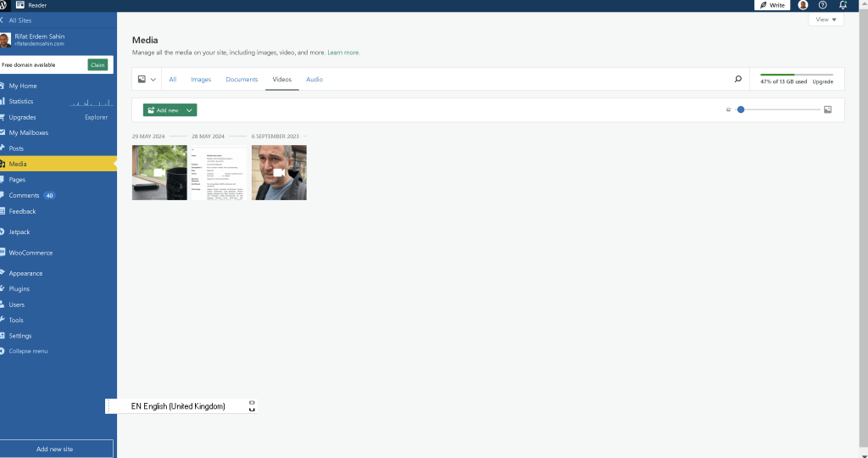Viewport: 868px width, 458px height.
Task: Open the notifications bell icon
Action: point(843,5)
